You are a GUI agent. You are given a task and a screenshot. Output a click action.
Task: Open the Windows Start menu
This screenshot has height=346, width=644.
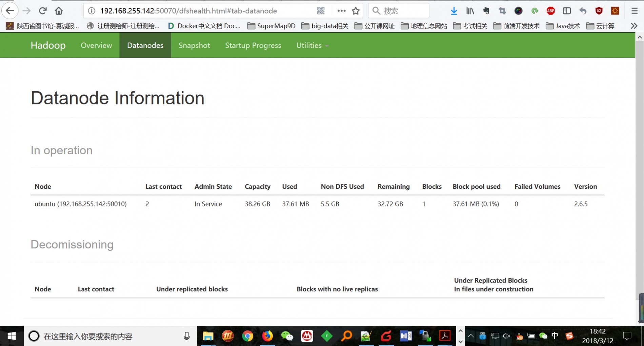(x=12, y=336)
